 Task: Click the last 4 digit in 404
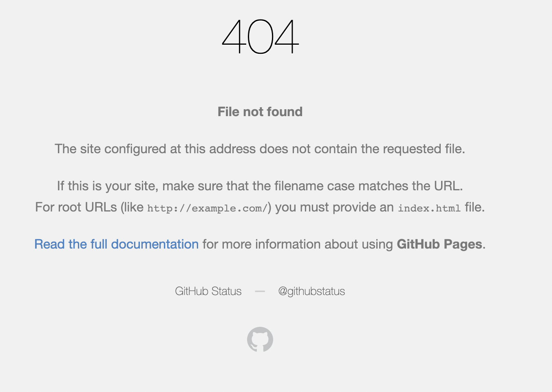(x=287, y=37)
